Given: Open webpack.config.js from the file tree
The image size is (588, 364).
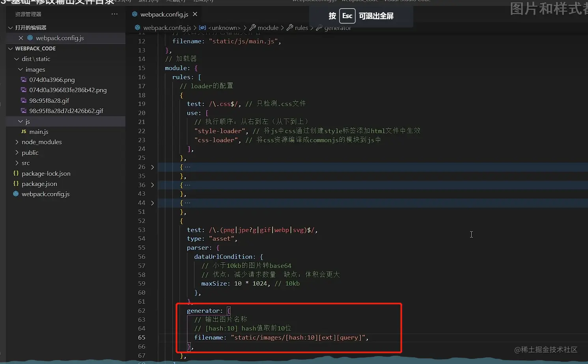Looking at the screenshot, I should pyautogui.click(x=46, y=194).
